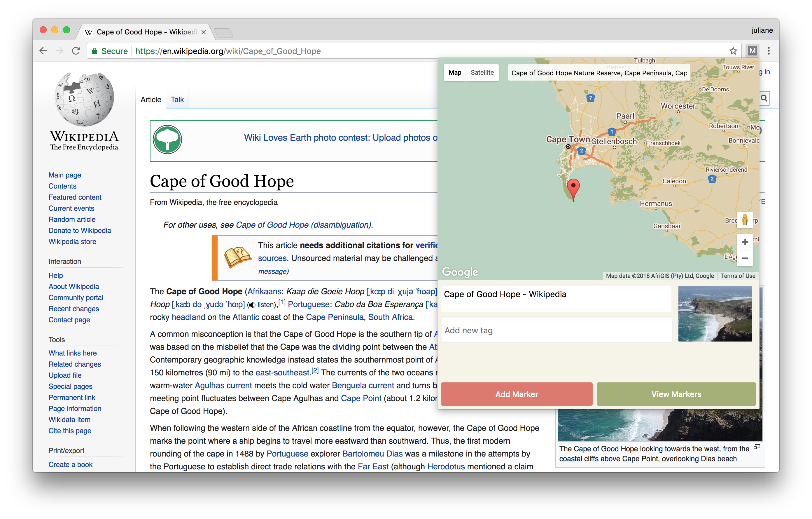Open Random article sidebar link
812x519 pixels.
pos(72,219)
